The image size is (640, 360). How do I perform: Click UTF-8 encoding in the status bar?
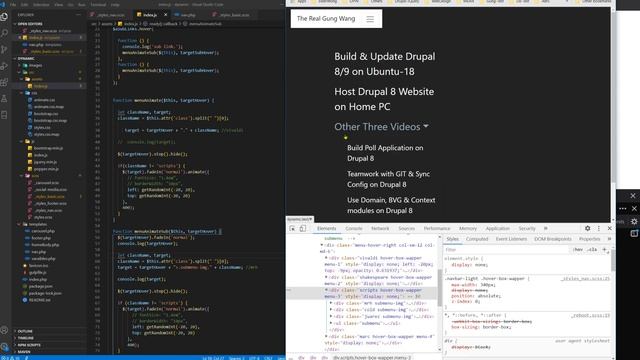(254, 358)
